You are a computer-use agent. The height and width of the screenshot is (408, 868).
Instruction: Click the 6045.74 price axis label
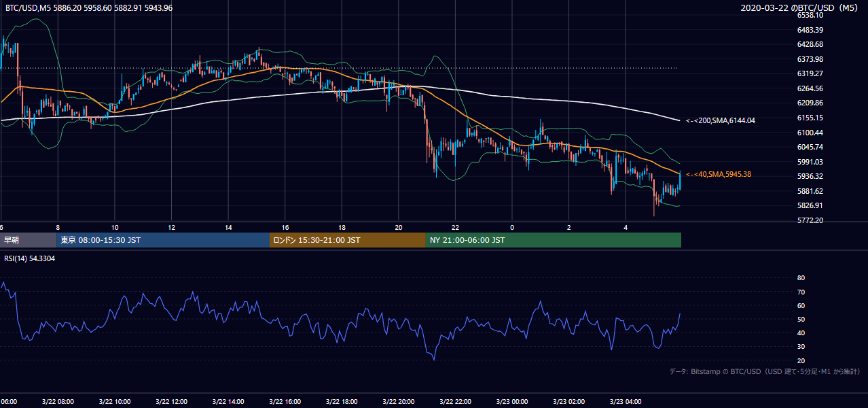click(810, 147)
